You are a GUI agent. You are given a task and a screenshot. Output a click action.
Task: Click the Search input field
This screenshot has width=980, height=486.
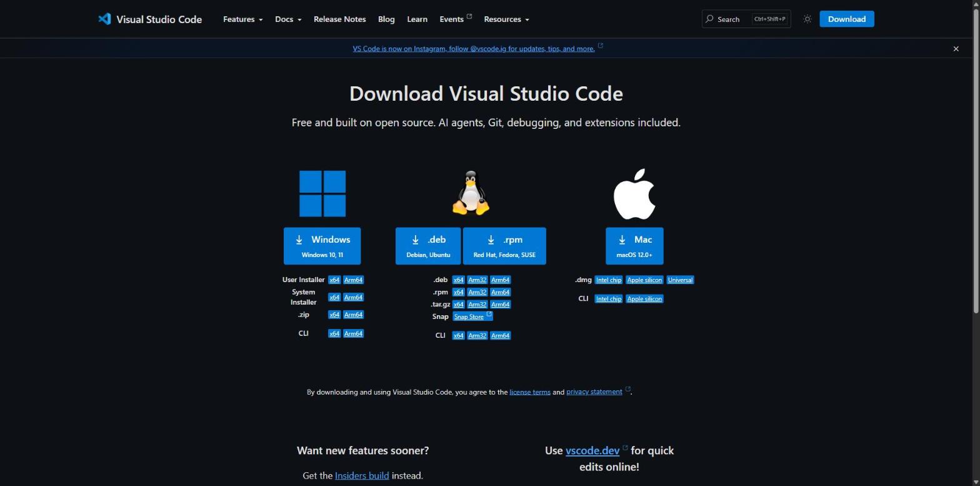(x=746, y=19)
